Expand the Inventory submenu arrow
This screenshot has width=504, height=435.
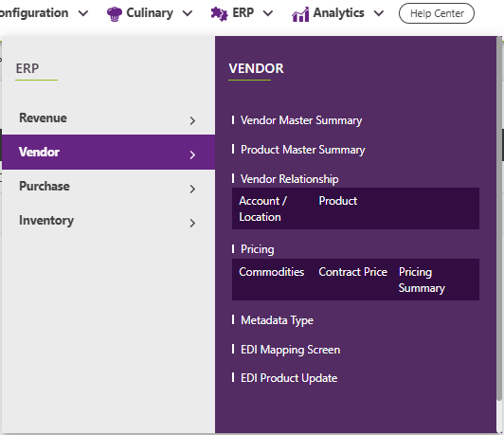(192, 223)
